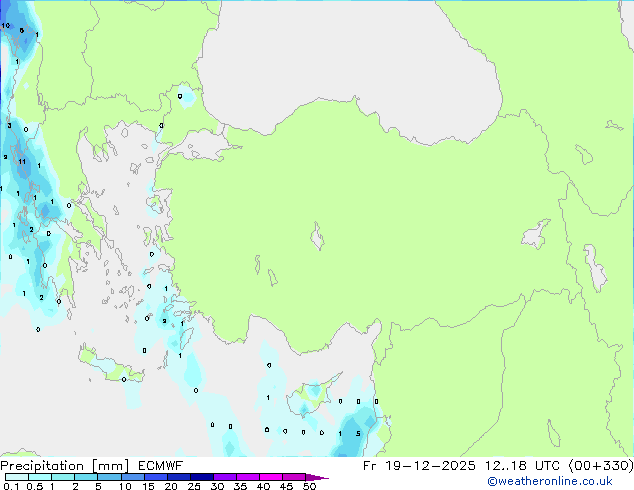634x490 pixels.
Task: Select the '12..18 UTC' time range text
Action: click(x=523, y=466)
